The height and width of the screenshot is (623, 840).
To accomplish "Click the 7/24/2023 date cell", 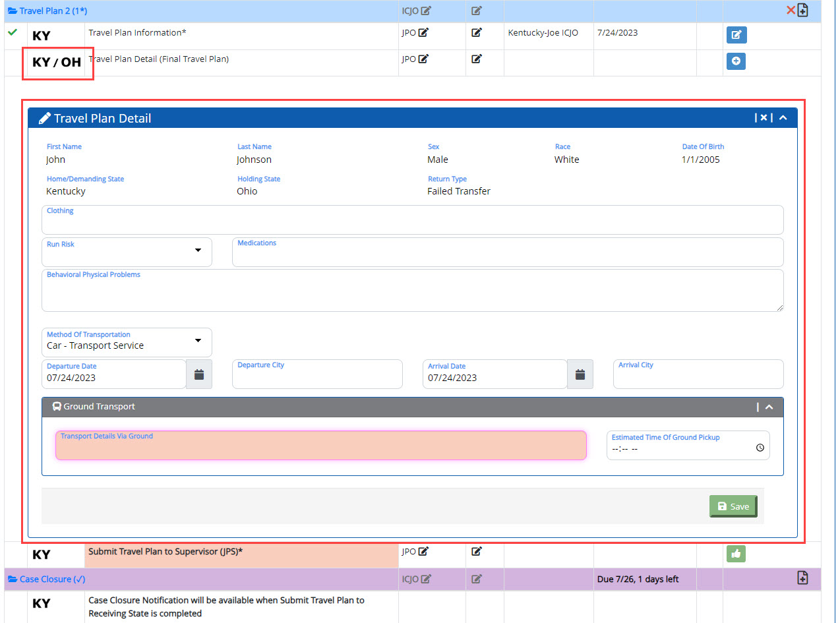I will (x=617, y=32).
